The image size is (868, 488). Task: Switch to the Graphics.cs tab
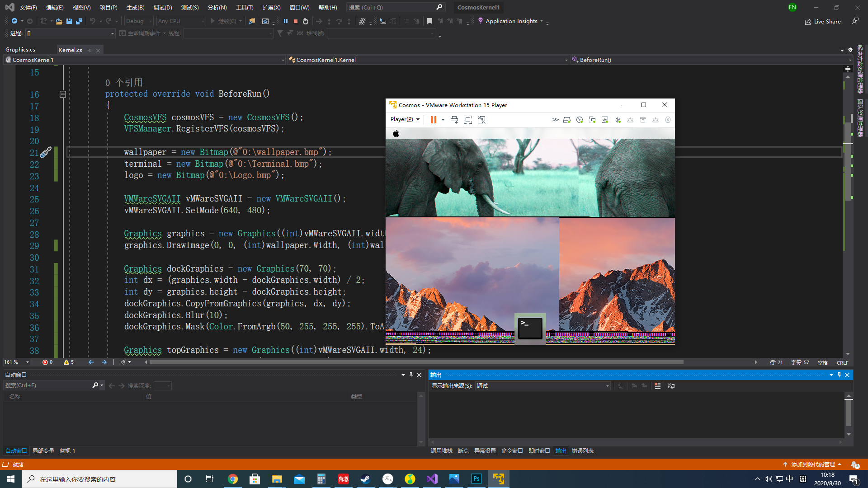point(20,50)
